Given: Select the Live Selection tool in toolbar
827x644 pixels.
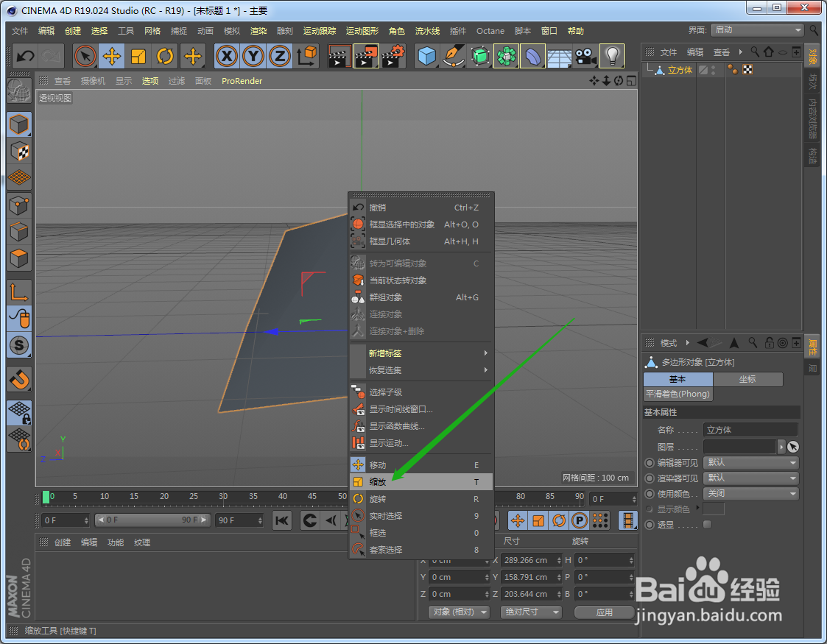Looking at the screenshot, I should point(85,57).
